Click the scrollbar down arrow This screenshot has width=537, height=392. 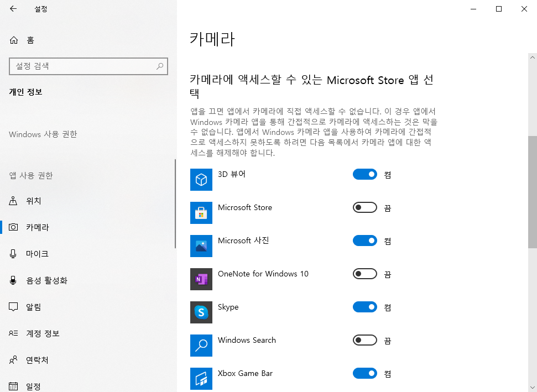(x=532, y=388)
